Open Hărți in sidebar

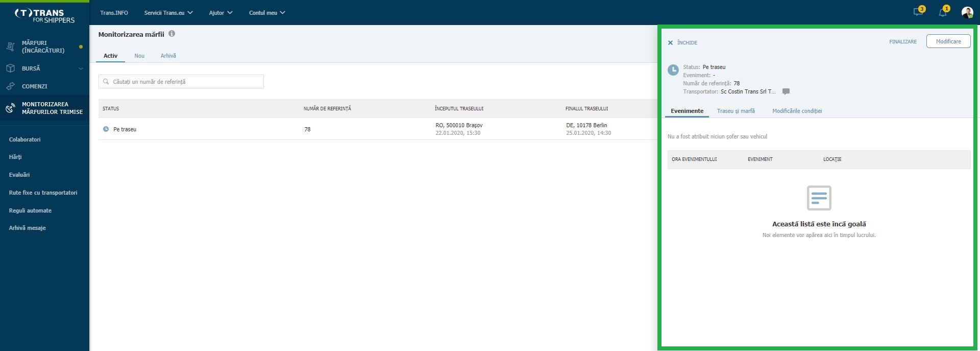(15, 157)
